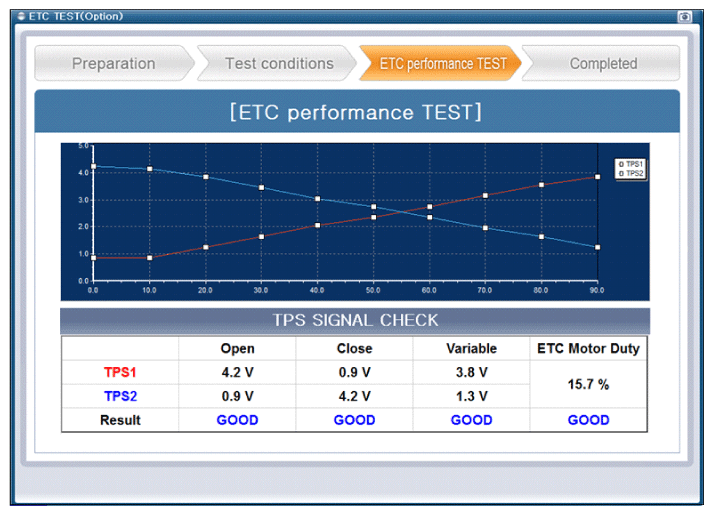Go to the Preparation step tab
Image resolution: width=713 pixels, height=515 pixels.
pyautogui.click(x=113, y=64)
